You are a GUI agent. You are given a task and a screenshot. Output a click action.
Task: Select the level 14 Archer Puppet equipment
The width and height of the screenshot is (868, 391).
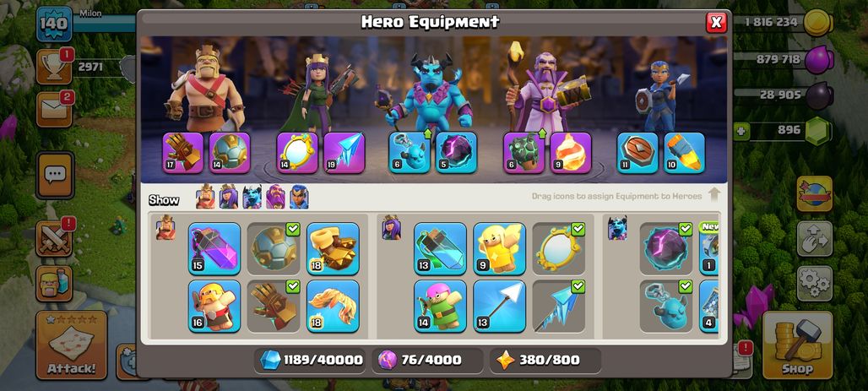(x=440, y=307)
